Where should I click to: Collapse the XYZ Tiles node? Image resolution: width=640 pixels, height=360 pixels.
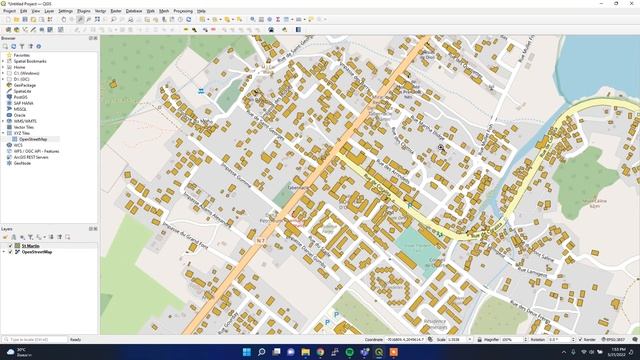click(3, 133)
